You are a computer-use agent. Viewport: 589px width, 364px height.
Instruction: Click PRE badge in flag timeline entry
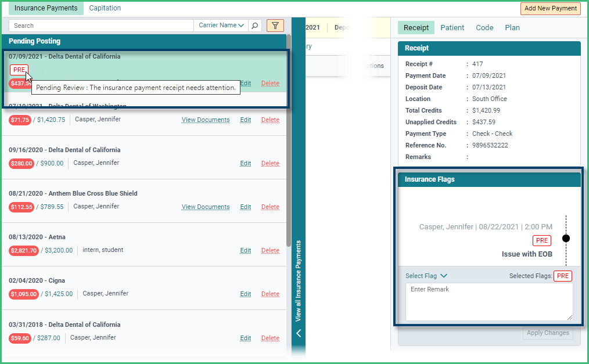[542, 240]
